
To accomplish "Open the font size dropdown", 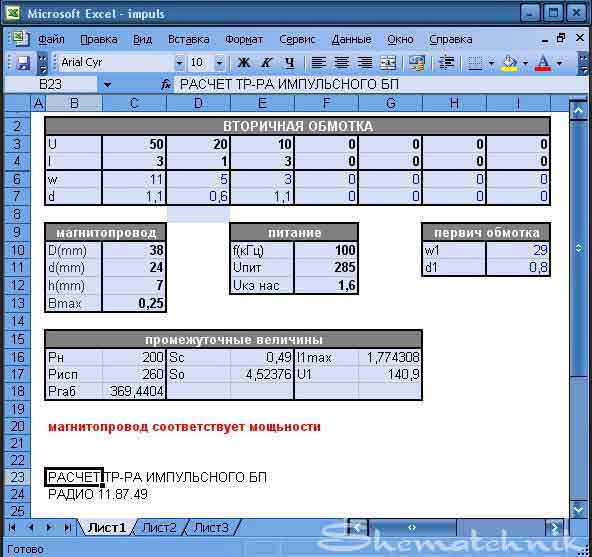I will (219, 63).
